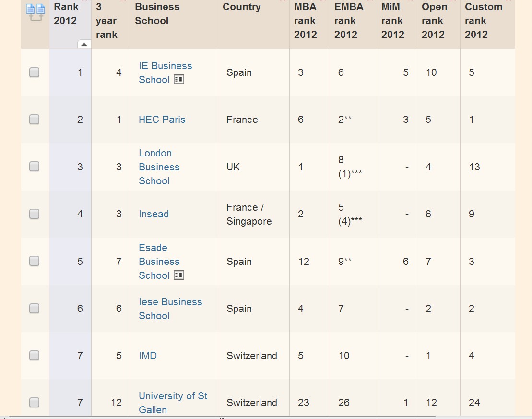Tick the checkbox for IE Business School
Viewport: 532px width, 419px height.
pos(34,72)
